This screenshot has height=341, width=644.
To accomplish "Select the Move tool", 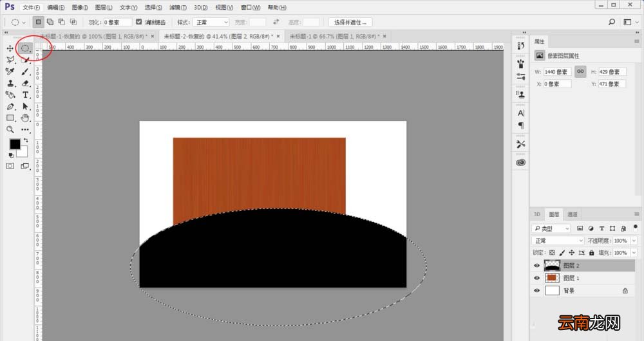I will (x=10, y=48).
